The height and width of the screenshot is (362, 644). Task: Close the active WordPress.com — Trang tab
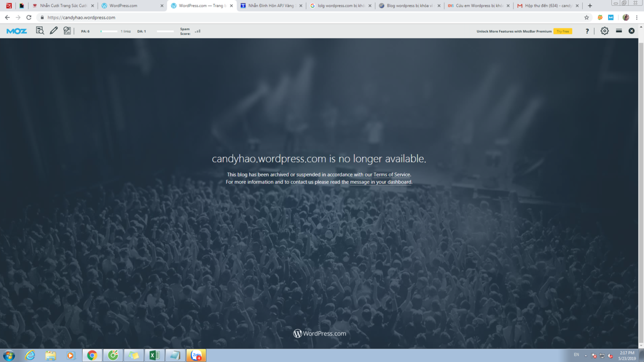pyautogui.click(x=231, y=6)
